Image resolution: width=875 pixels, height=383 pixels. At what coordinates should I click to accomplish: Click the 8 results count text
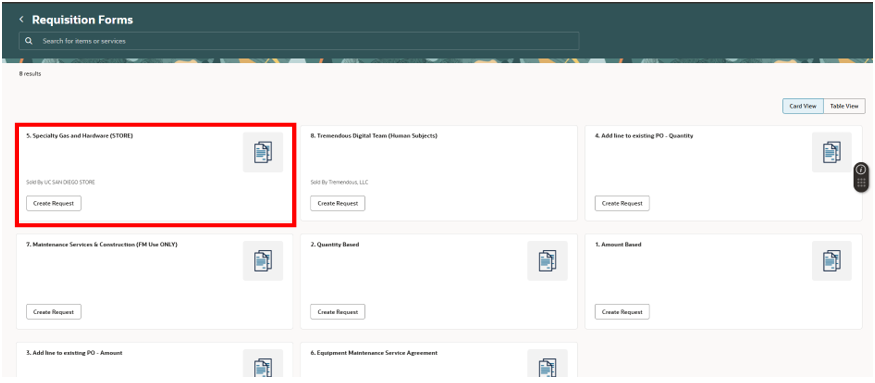coord(30,74)
